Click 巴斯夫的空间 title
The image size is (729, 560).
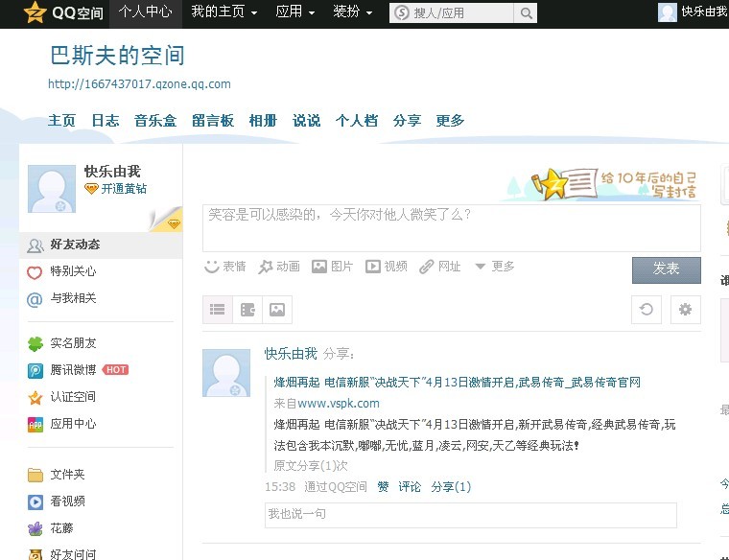click(117, 56)
